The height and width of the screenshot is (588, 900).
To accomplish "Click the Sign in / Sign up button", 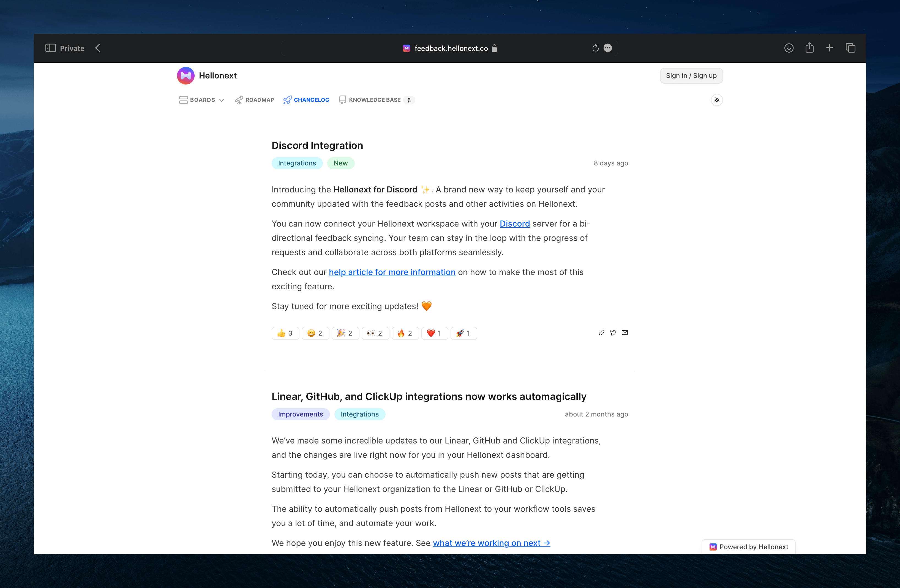I will point(691,75).
